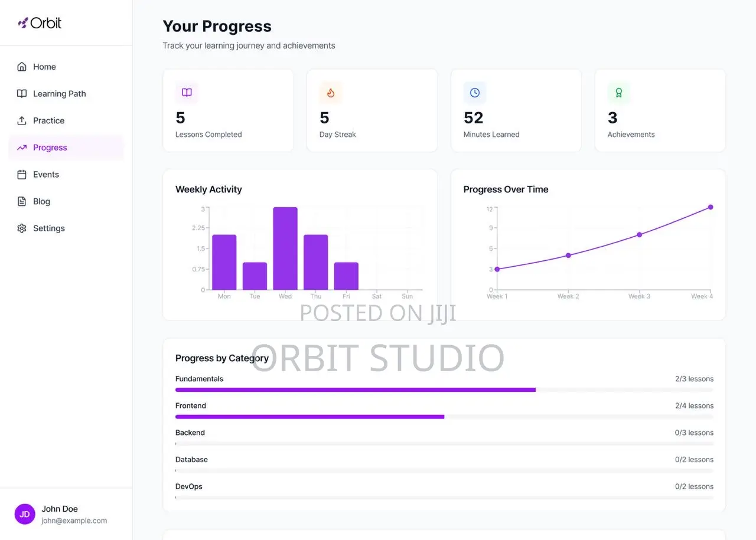Open the Practice section
This screenshot has height=540, width=756.
click(x=66, y=120)
